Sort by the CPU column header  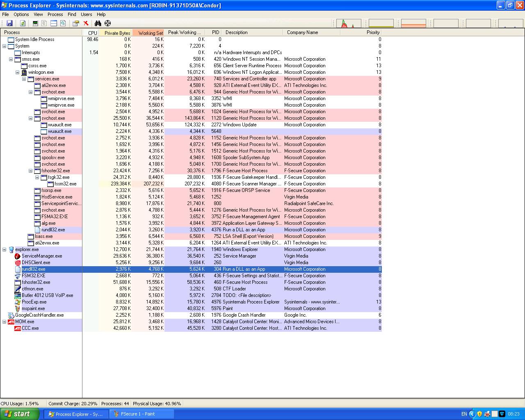pyautogui.click(x=91, y=32)
